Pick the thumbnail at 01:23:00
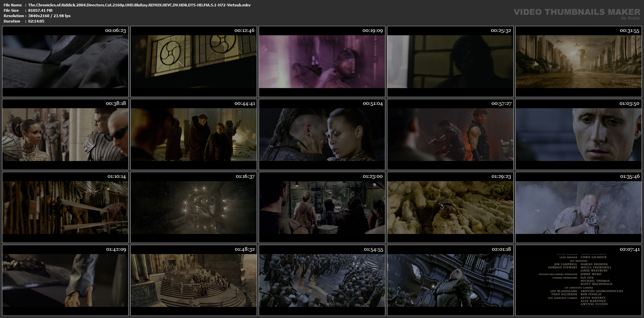 tap(322, 207)
